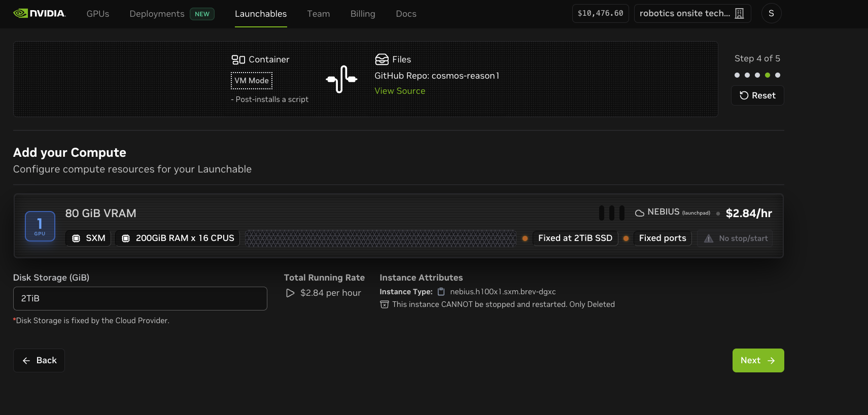Open the robotics onsite tech organization selector
Viewport: 868px width, 415px height.
(692, 13)
